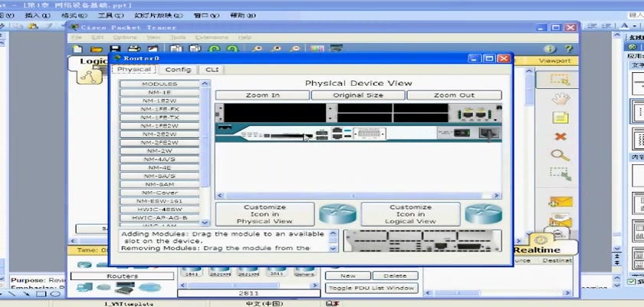Open the View menu in Packet Tracer
This screenshot has width=644, height=307.
click(153, 38)
